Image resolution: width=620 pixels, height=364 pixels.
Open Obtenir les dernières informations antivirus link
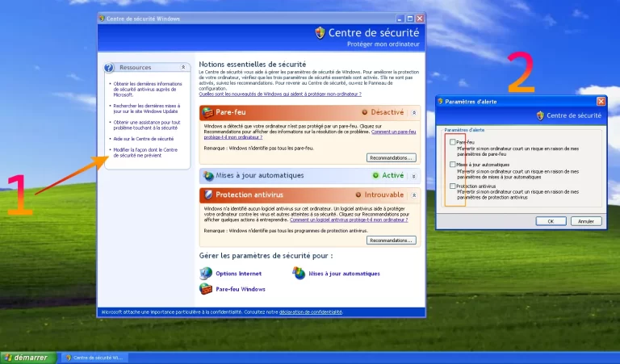tap(148, 90)
